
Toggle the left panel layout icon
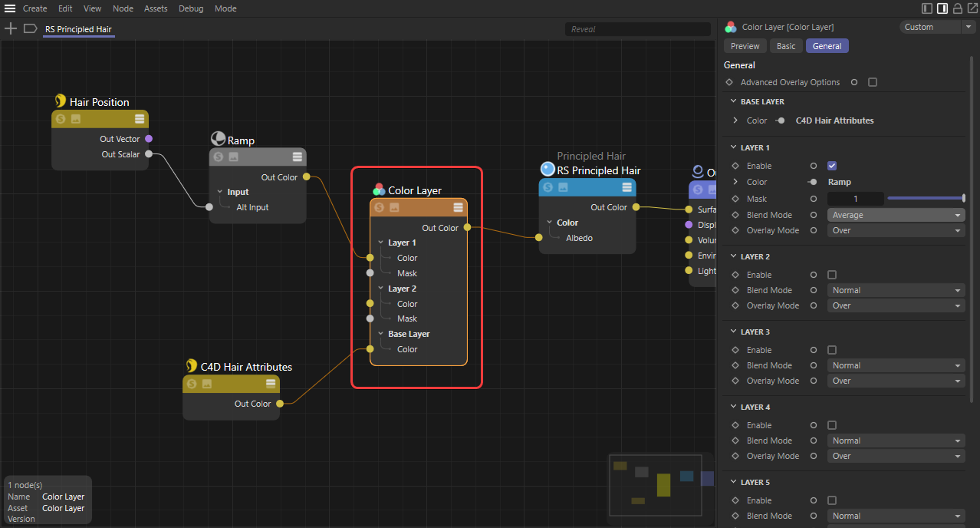click(x=927, y=8)
